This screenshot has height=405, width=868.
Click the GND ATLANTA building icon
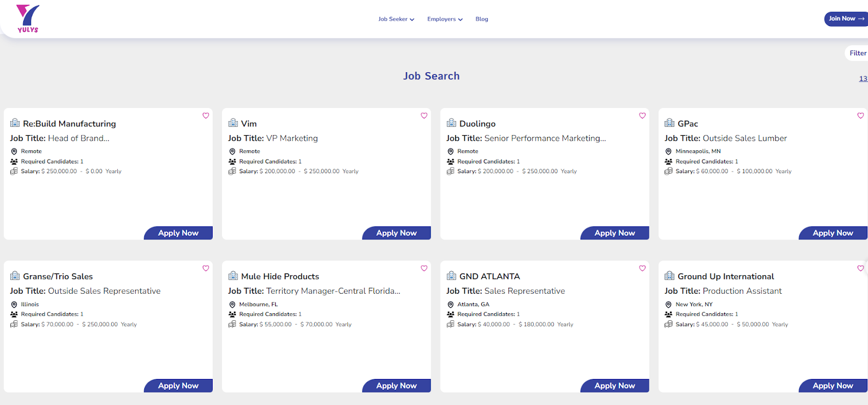coord(451,276)
